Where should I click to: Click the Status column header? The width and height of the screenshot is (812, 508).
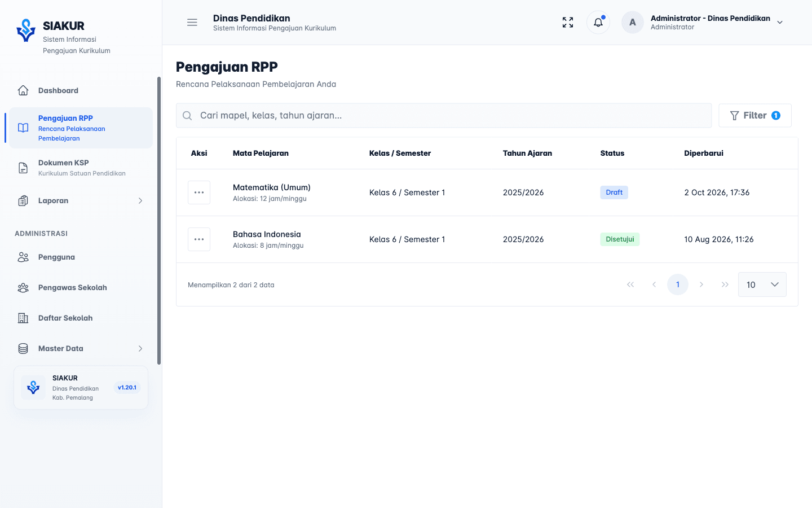[612, 154]
